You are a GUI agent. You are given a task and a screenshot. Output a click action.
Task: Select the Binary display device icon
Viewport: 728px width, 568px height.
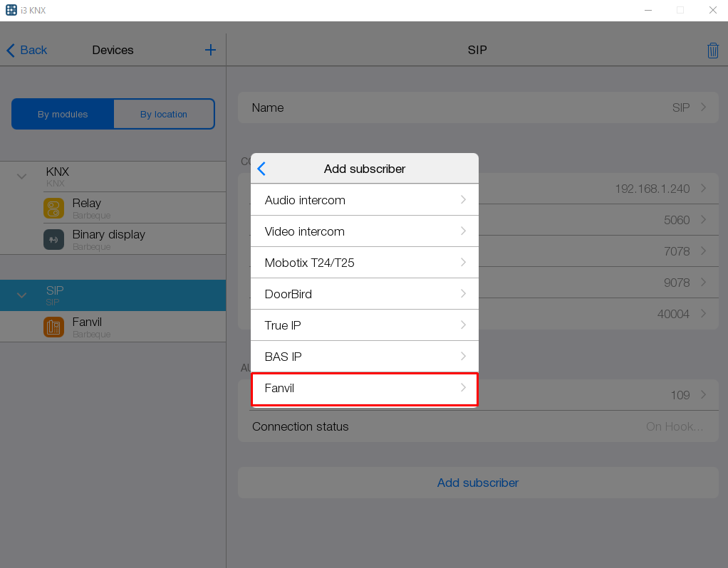pyautogui.click(x=53, y=240)
